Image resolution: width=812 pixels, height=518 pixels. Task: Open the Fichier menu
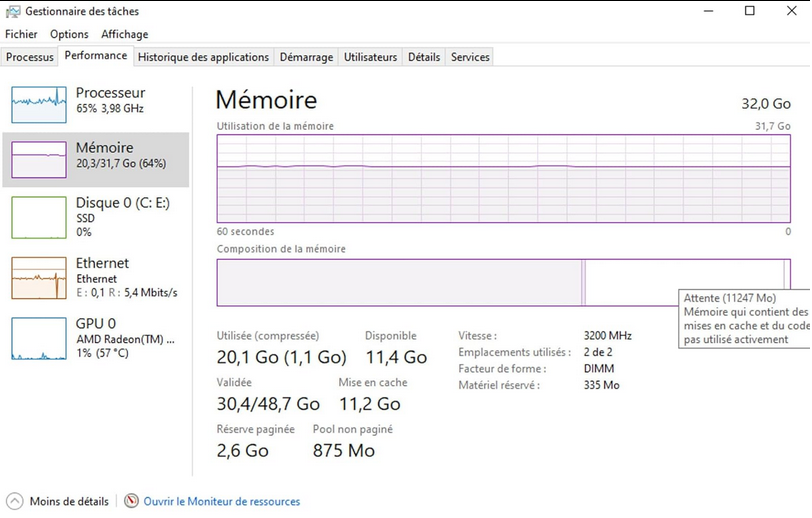[x=21, y=34]
